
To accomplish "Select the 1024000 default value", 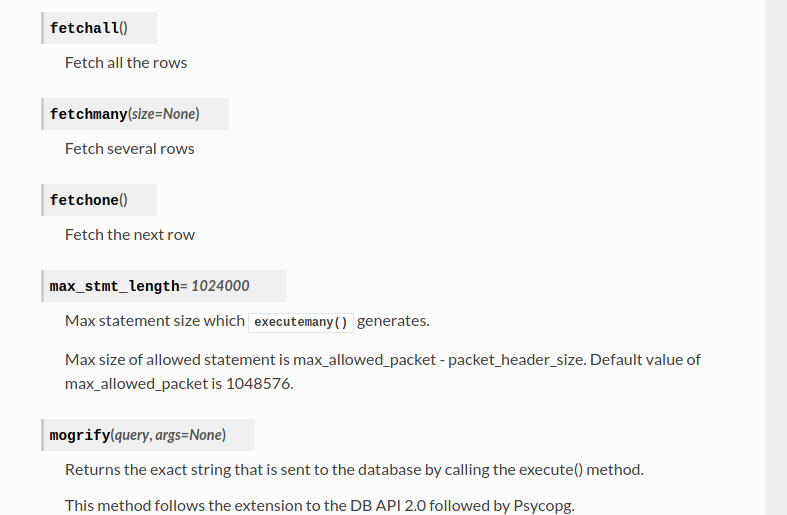I will [220, 286].
